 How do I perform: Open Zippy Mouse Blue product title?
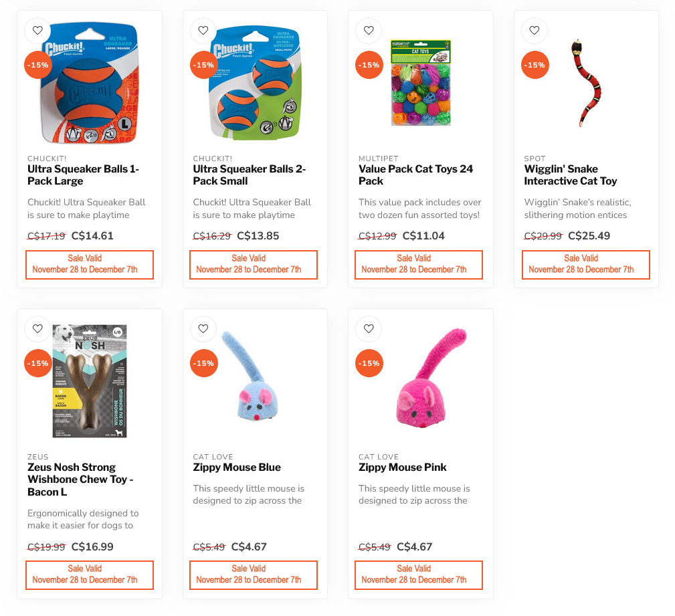pyautogui.click(x=237, y=467)
